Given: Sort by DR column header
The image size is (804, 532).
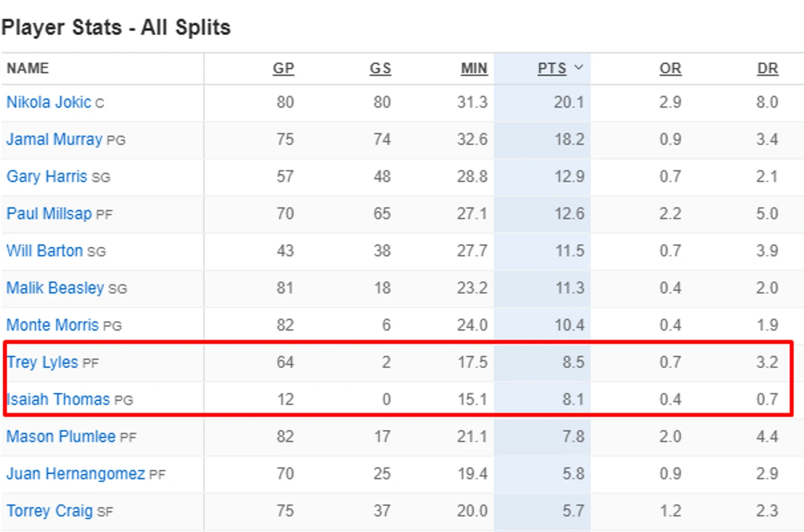Looking at the screenshot, I should (767, 68).
